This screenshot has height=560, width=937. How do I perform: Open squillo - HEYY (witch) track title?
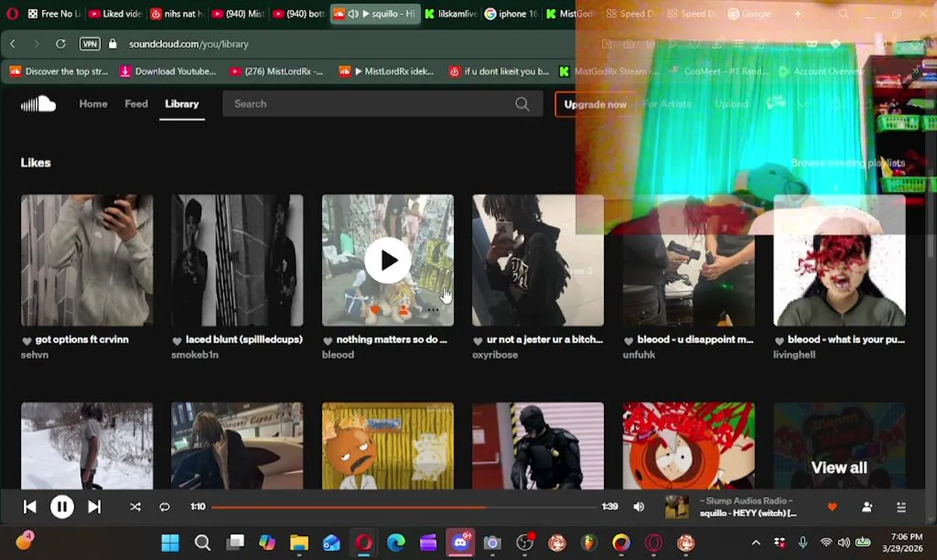748,513
